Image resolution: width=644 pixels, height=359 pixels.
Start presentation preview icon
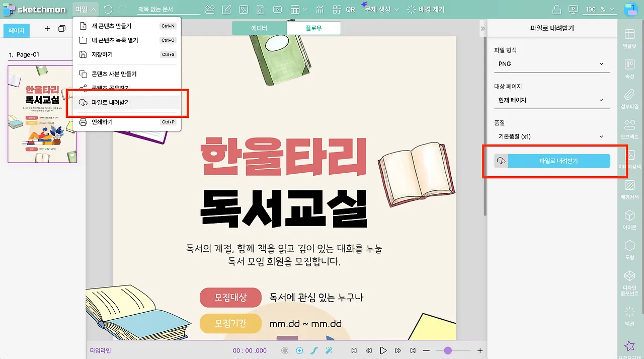point(573,9)
